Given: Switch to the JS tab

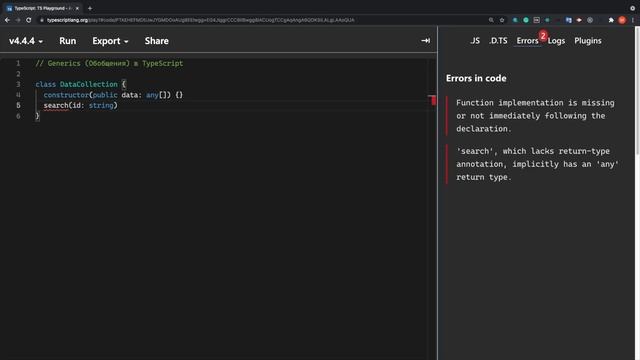Looking at the screenshot, I should [x=475, y=41].
